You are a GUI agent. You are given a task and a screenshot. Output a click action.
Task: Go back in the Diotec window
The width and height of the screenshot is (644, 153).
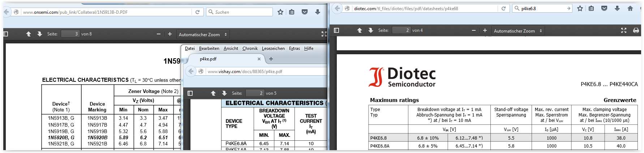[x=337, y=8]
